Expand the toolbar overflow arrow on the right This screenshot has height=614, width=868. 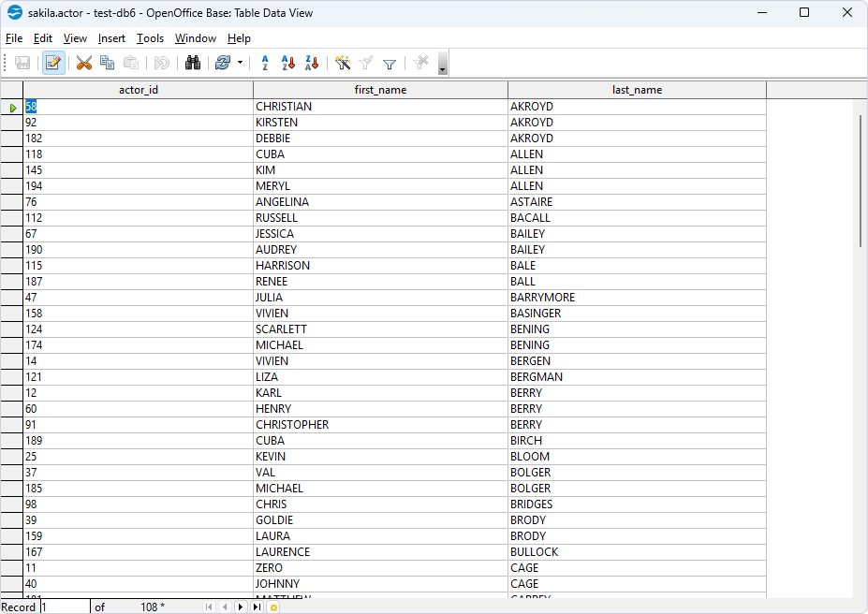pos(442,67)
